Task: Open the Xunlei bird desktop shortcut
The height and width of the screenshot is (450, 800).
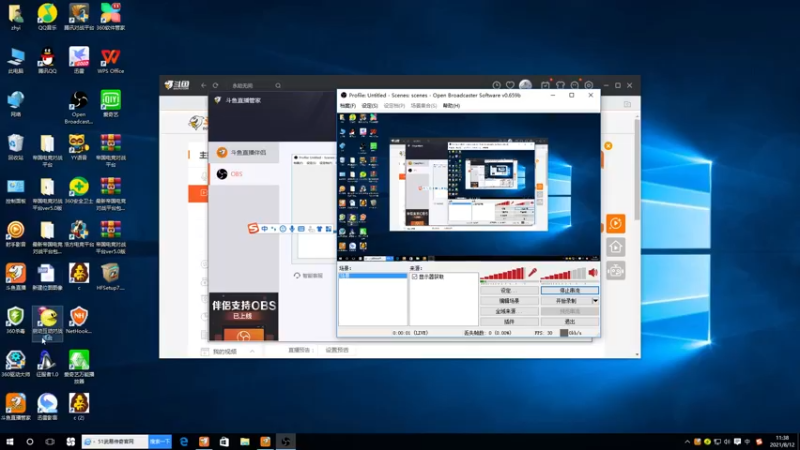Action: (79, 60)
